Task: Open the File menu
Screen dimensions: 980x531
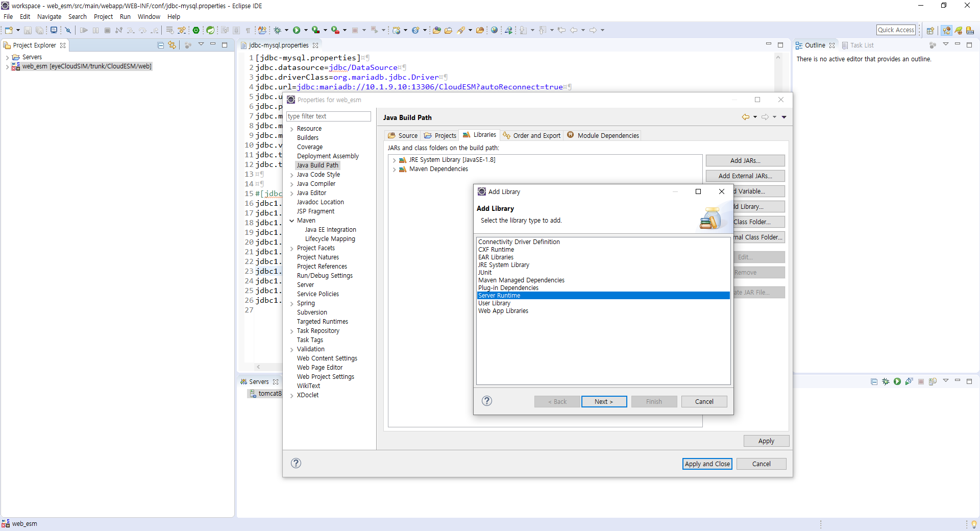Action: point(8,16)
